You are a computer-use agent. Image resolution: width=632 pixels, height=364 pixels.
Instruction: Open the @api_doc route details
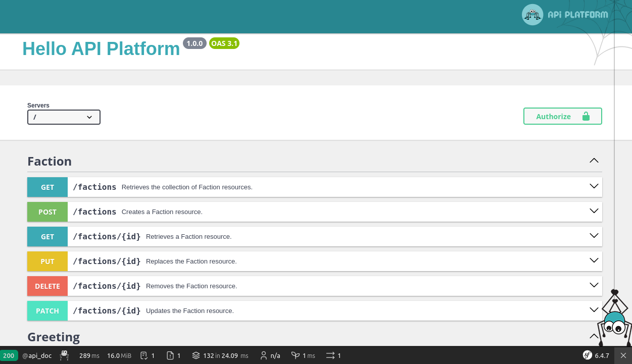(37, 355)
